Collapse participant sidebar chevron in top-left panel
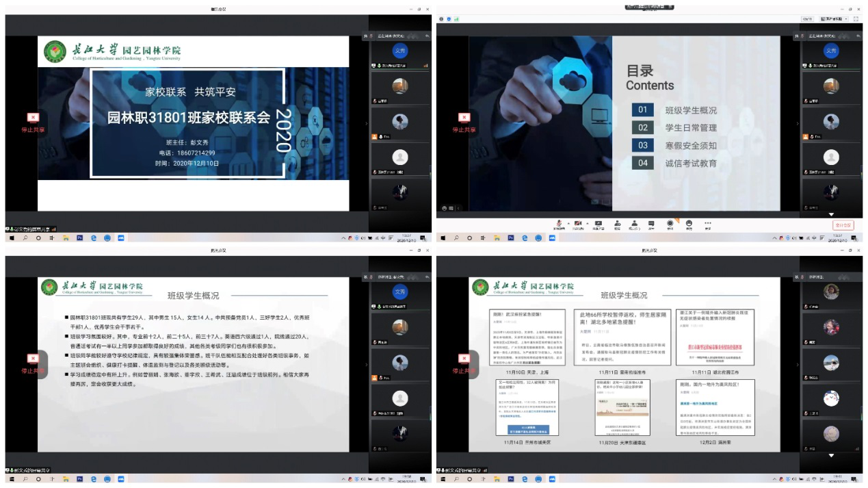868x488 pixels. point(366,124)
